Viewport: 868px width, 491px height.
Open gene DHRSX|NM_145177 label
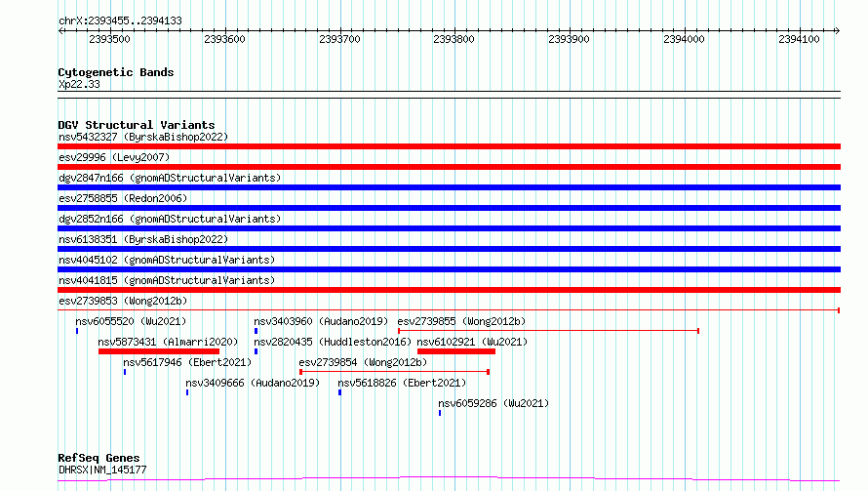pyautogui.click(x=102, y=470)
